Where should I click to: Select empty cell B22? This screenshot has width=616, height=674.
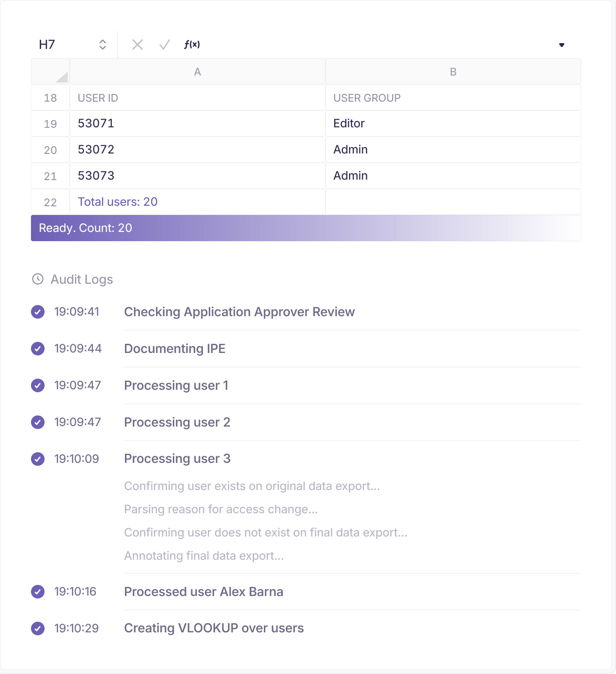(453, 202)
